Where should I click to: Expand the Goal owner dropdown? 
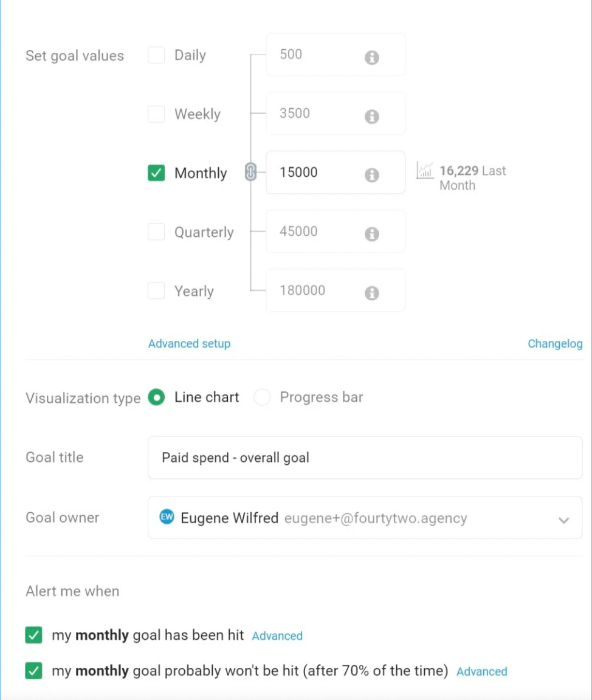563,520
